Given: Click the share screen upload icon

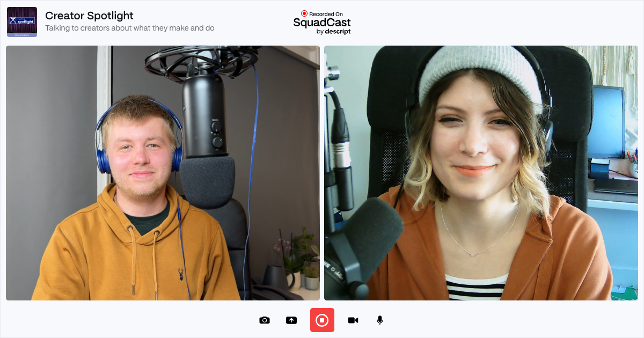Looking at the screenshot, I should (291, 320).
